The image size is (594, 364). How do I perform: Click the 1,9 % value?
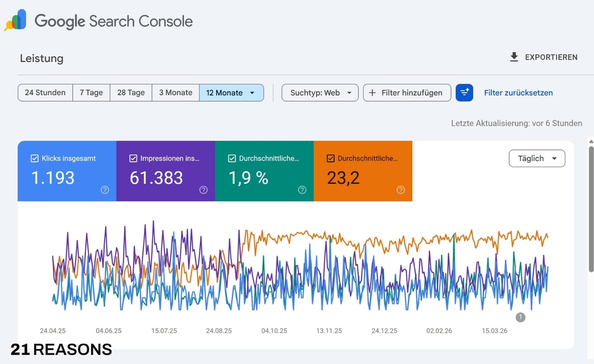248,178
